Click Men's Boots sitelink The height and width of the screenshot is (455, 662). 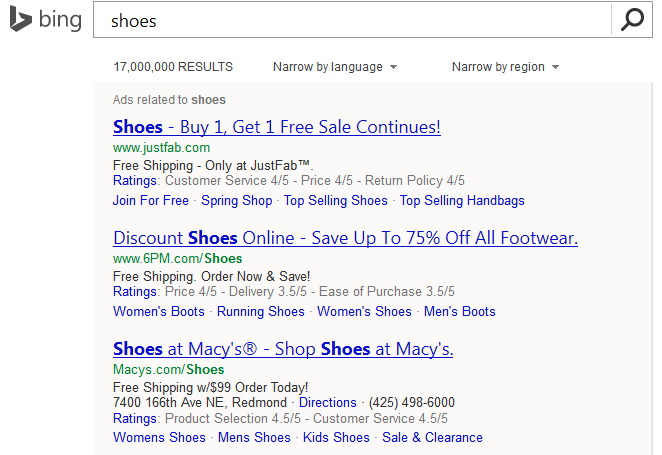[459, 311]
